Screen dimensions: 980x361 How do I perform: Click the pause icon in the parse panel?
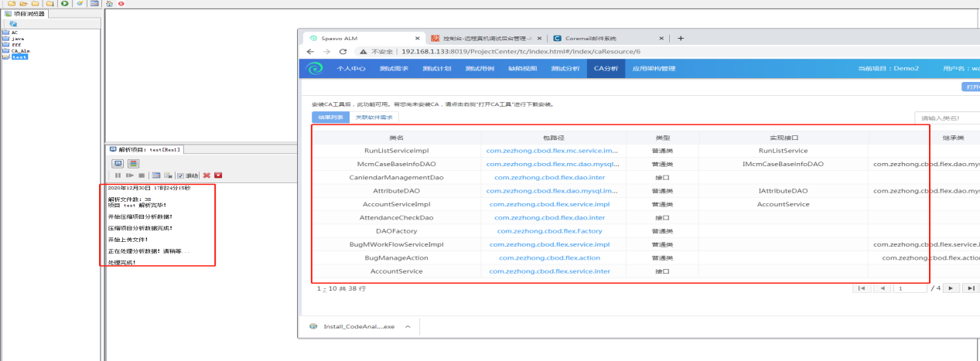click(118, 175)
